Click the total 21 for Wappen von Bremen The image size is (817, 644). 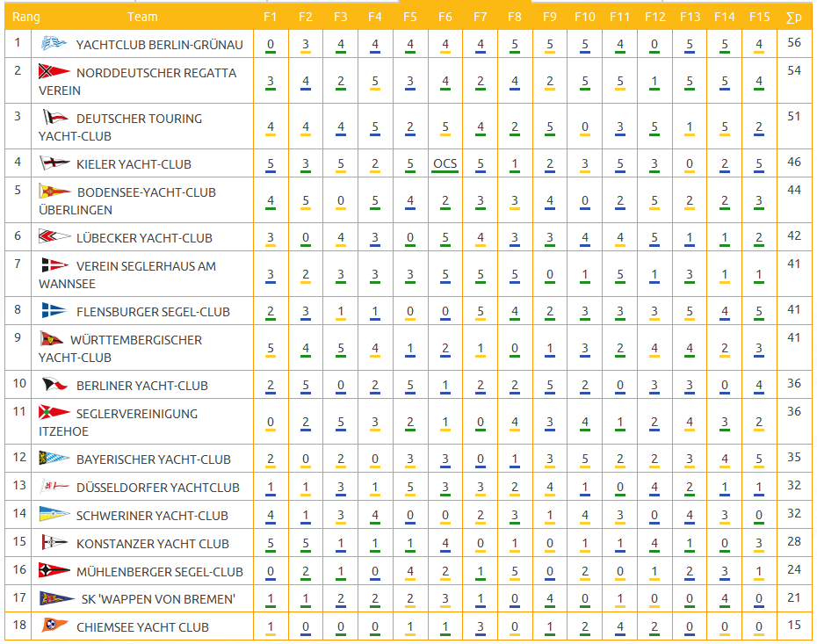pyautogui.click(x=794, y=597)
